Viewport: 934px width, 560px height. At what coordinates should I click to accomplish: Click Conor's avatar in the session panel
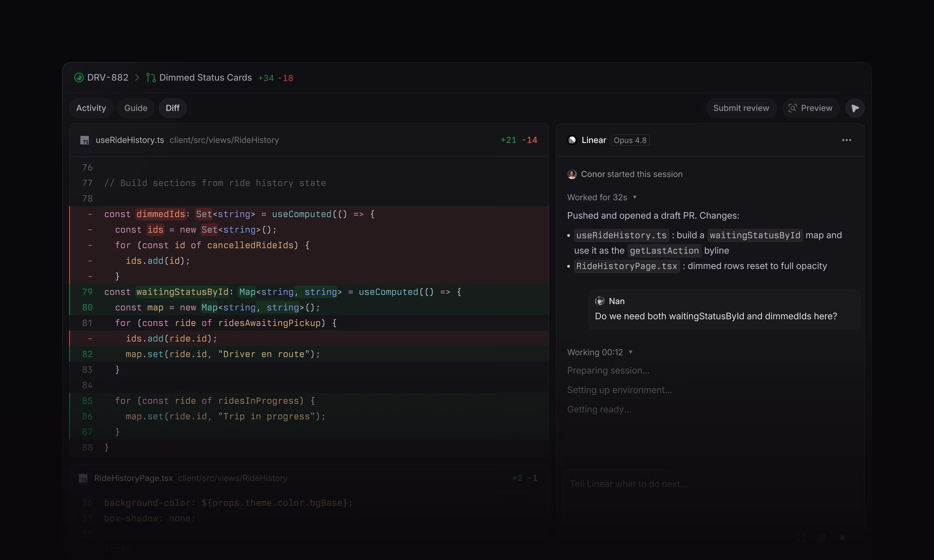pyautogui.click(x=572, y=174)
